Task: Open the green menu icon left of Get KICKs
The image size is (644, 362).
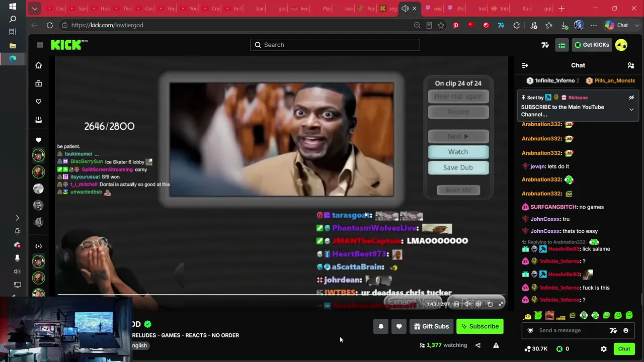Action: pos(561,45)
